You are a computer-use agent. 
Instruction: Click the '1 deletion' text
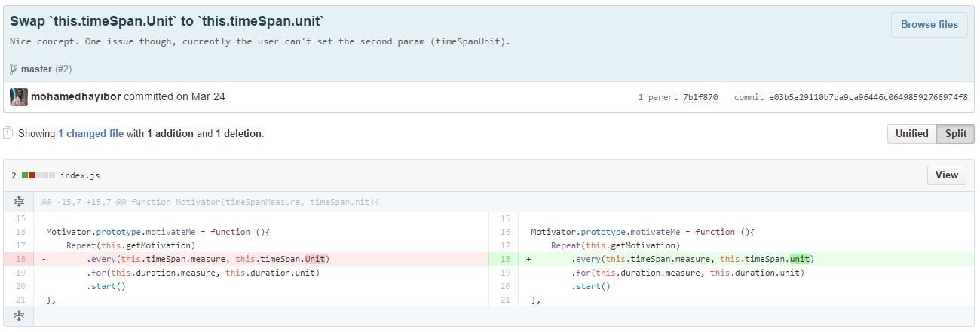(x=238, y=134)
